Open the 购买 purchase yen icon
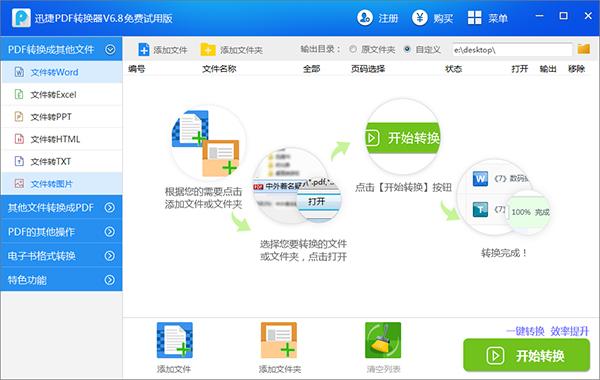 pos(419,18)
